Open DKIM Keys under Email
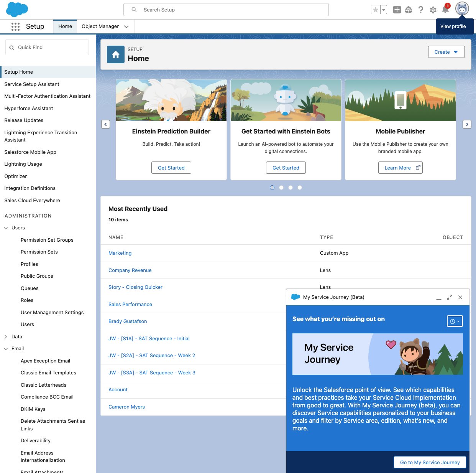The height and width of the screenshot is (473, 476). click(33, 409)
